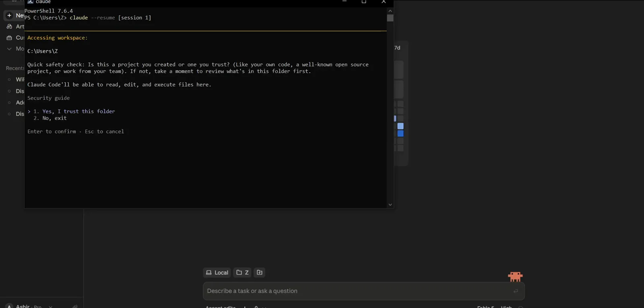Click the "claude --resume [session 1]" command line
Screen dimensions: 644x308
pyautogui.click(x=110, y=18)
